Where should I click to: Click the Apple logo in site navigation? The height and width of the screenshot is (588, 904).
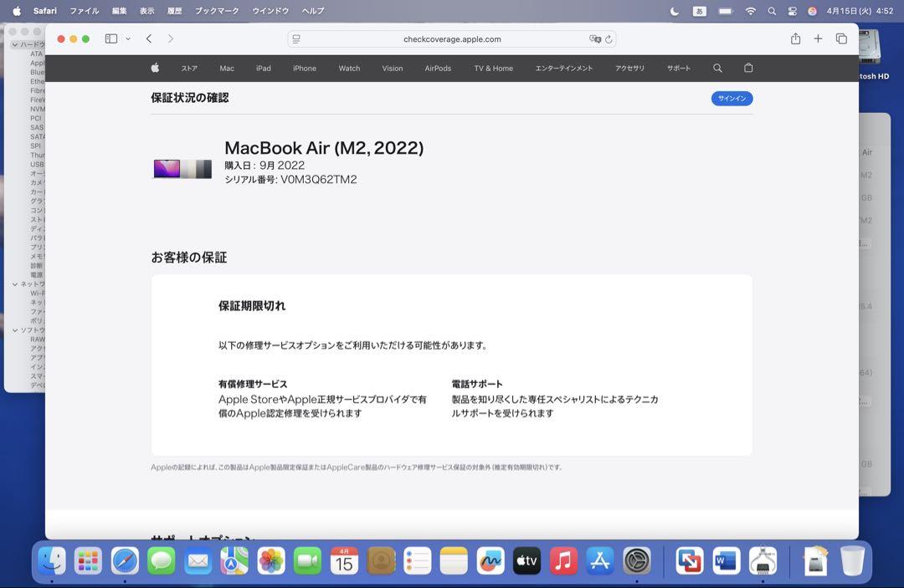pyautogui.click(x=155, y=68)
